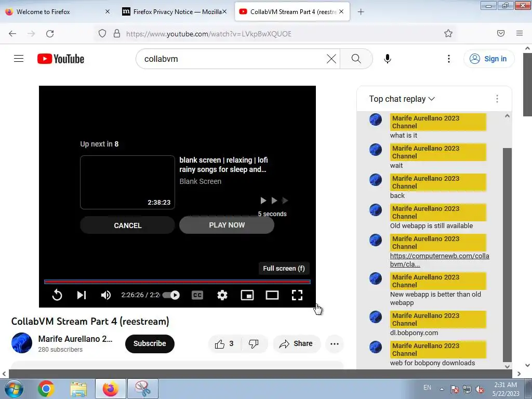532x399 pixels.
Task: Click the chat scroll up arrow
Action: coord(507,116)
